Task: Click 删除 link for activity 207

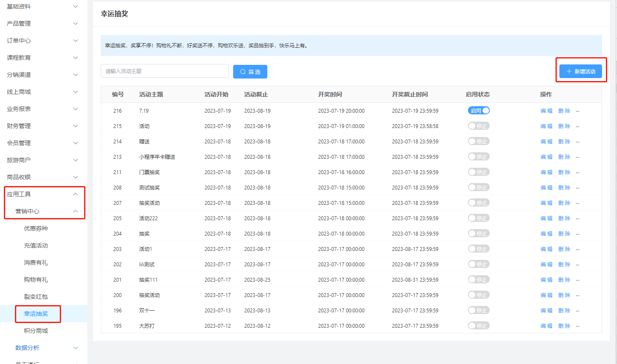Action: pyautogui.click(x=564, y=203)
